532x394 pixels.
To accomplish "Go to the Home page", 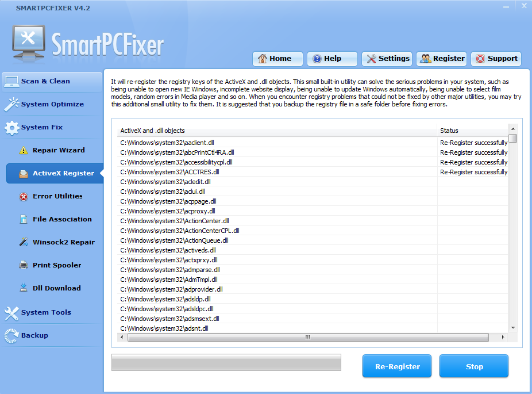I will [x=277, y=59].
